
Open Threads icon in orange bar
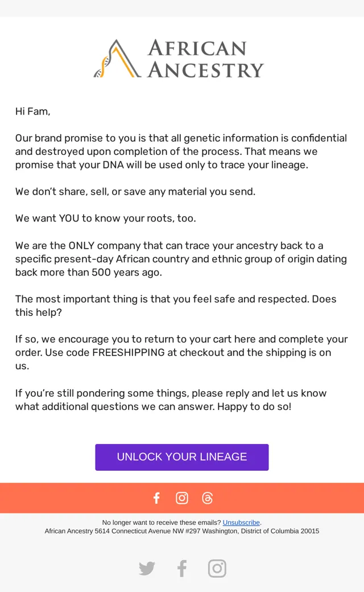tap(207, 498)
